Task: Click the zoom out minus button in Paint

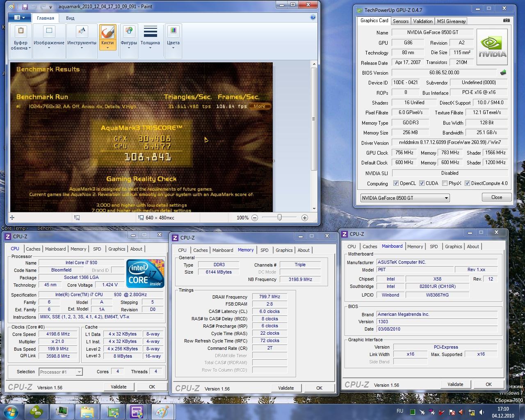Action: [x=255, y=218]
